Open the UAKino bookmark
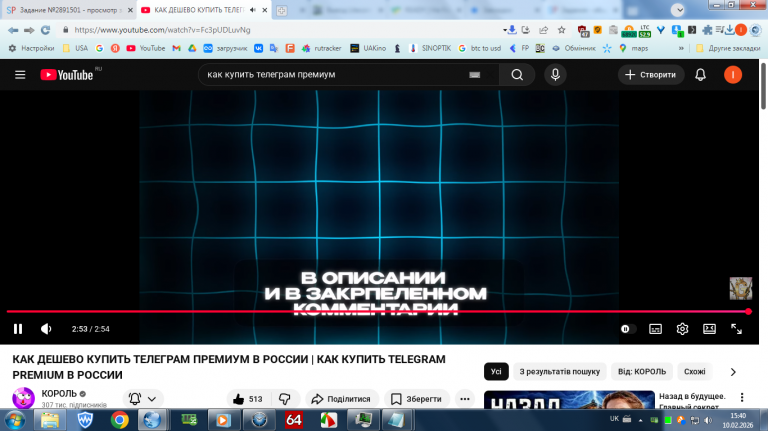Image resolution: width=768 pixels, height=431 pixels. [368, 48]
